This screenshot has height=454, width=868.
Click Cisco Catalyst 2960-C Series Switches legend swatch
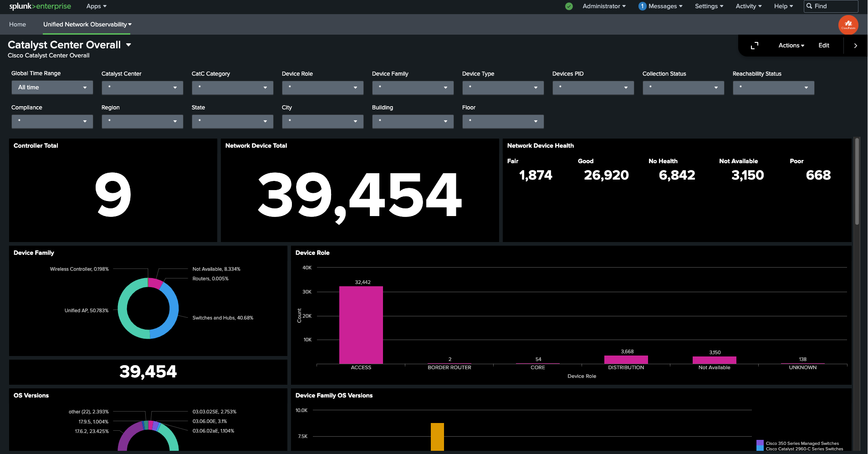(x=760, y=449)
